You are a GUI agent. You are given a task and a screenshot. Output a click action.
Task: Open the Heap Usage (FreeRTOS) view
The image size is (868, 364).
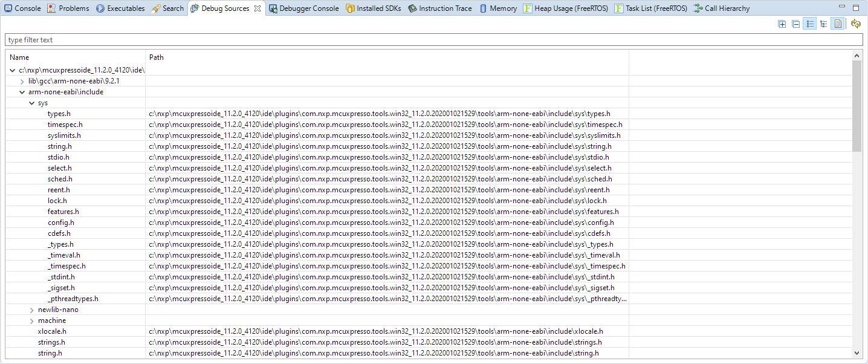click(x=567, y=8)
